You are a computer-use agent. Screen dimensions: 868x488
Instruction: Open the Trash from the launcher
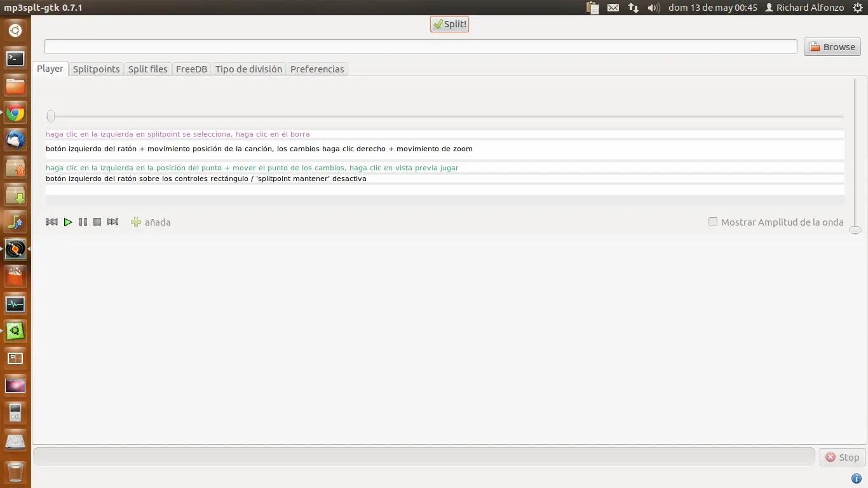[x=15, y=471]
